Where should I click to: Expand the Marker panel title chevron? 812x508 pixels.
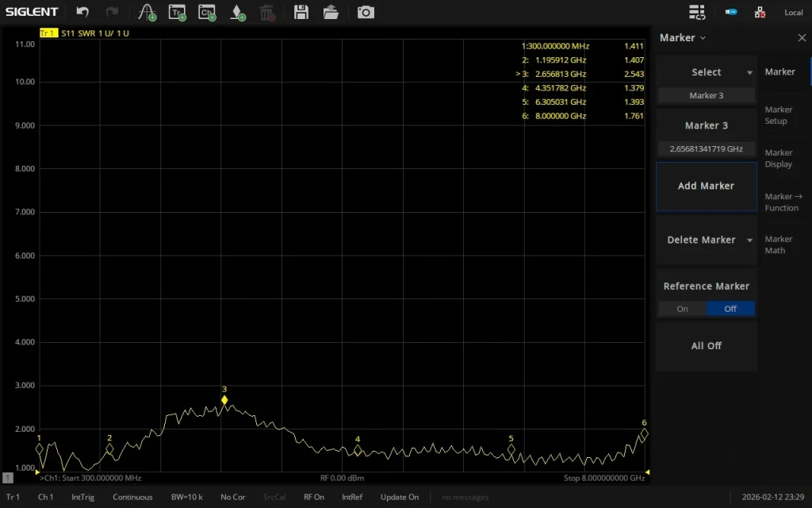click(x=703, y=38)
